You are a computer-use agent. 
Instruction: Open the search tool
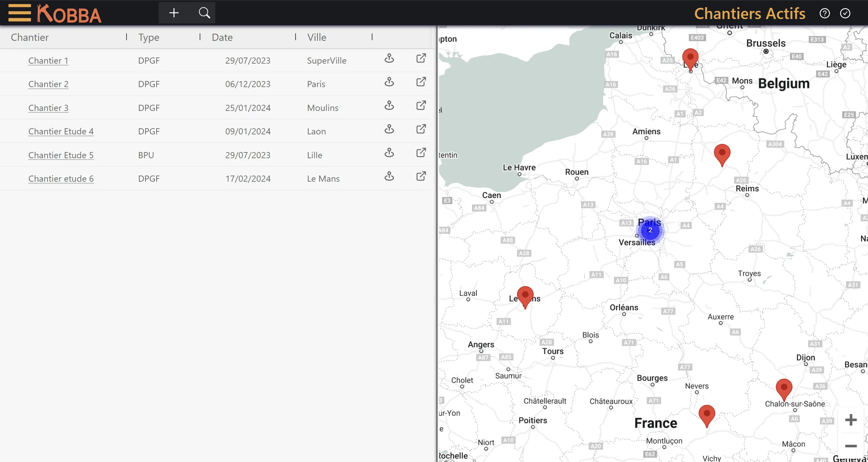click(204, 13)
